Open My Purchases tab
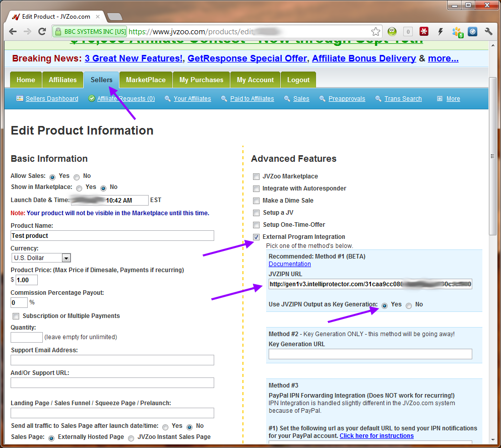The height and width of the screenshot is (448, 501). click(x=201, y=80)
